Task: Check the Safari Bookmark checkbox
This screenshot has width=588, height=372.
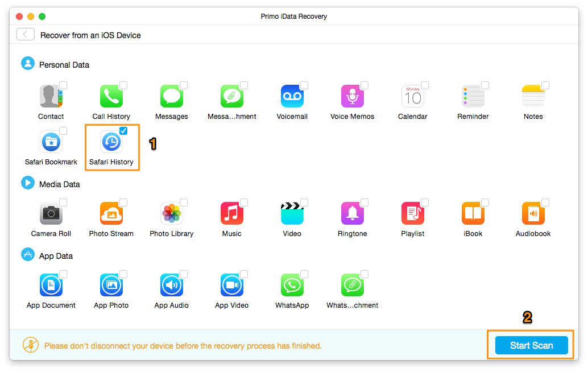Action: tap(63, 130)
